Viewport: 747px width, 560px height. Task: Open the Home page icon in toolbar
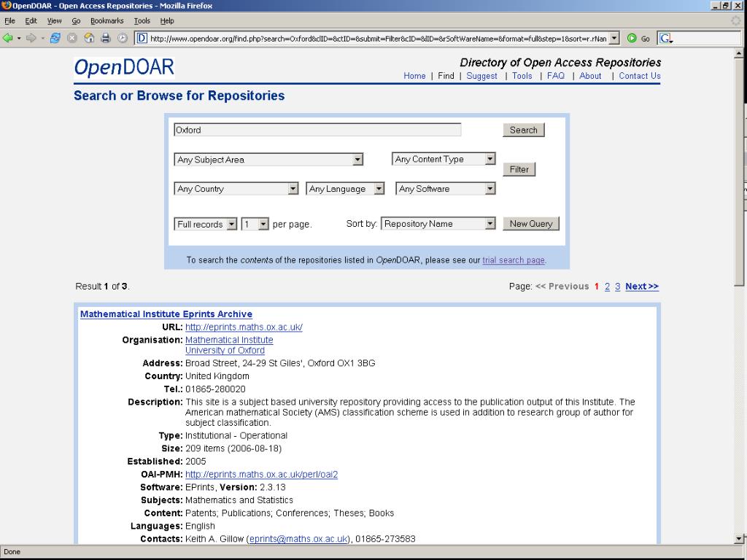tap(89, 38)
